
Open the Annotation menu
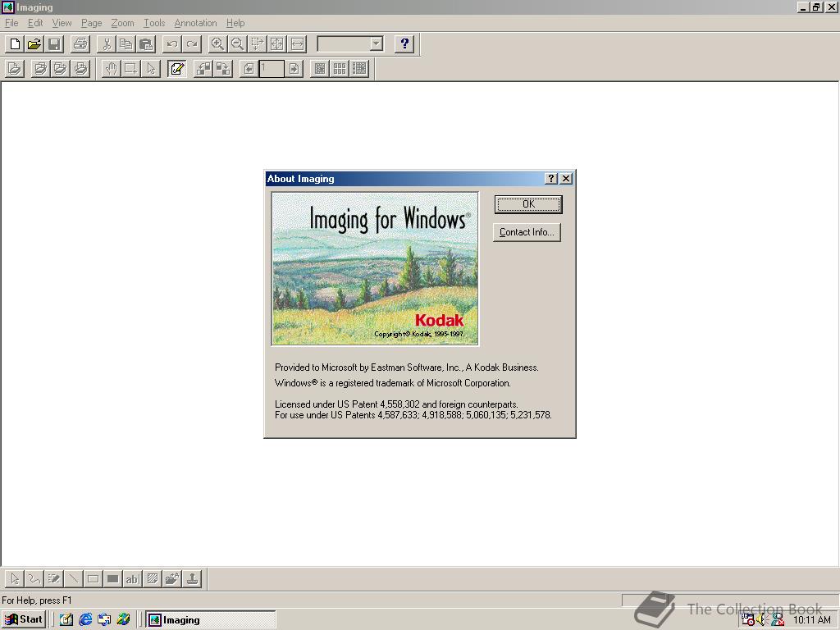(195, 23)
